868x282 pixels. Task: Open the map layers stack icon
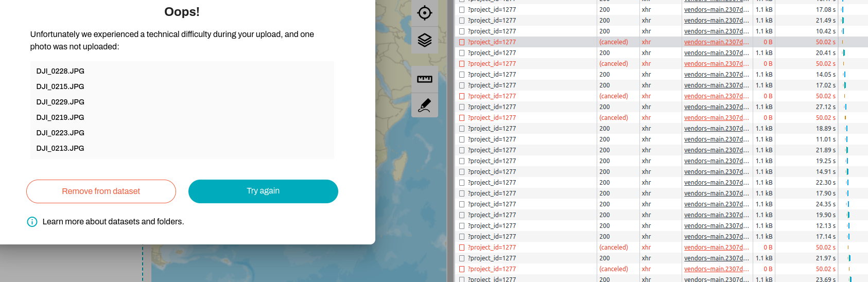[425, 40]
